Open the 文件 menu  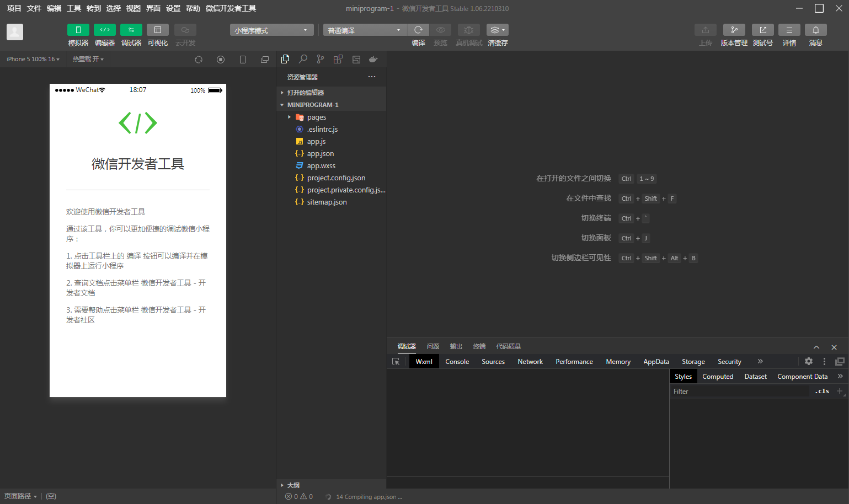point(34,8)
